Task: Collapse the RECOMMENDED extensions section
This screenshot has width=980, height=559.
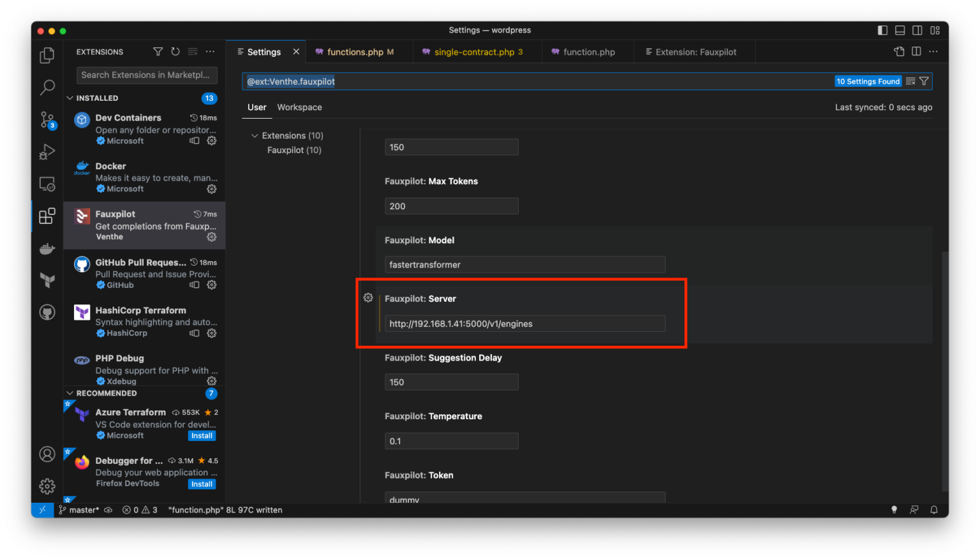Action: click(x=70, y=393)
